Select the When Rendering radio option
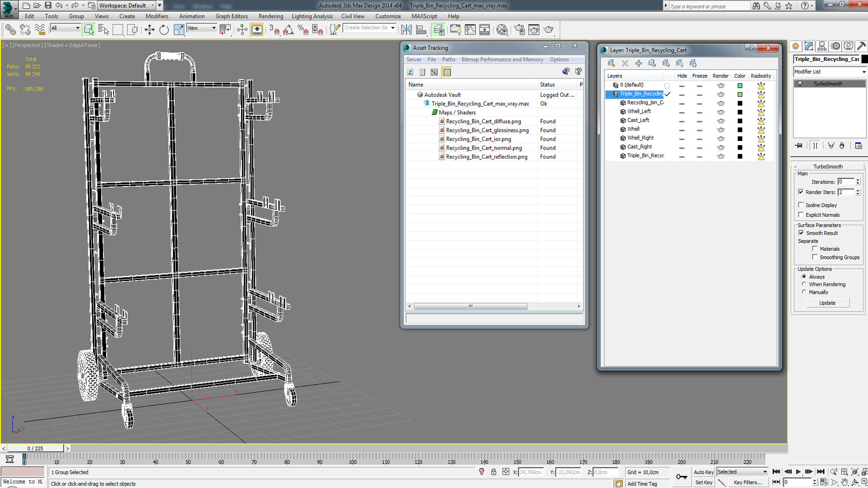The image size is (868, 488). (x=804, y=284)
